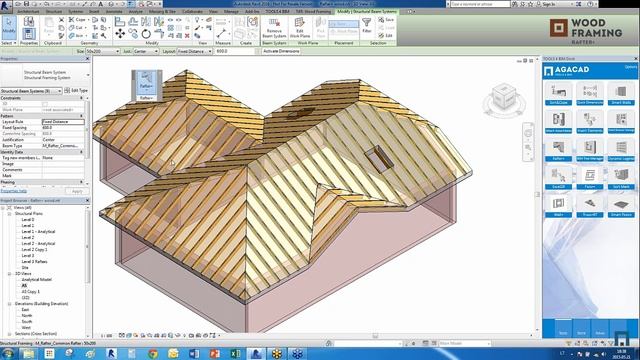Close the Properties palette
This screenshot has width=640, height=360.
pyautogui.click(x=87, y=59)
